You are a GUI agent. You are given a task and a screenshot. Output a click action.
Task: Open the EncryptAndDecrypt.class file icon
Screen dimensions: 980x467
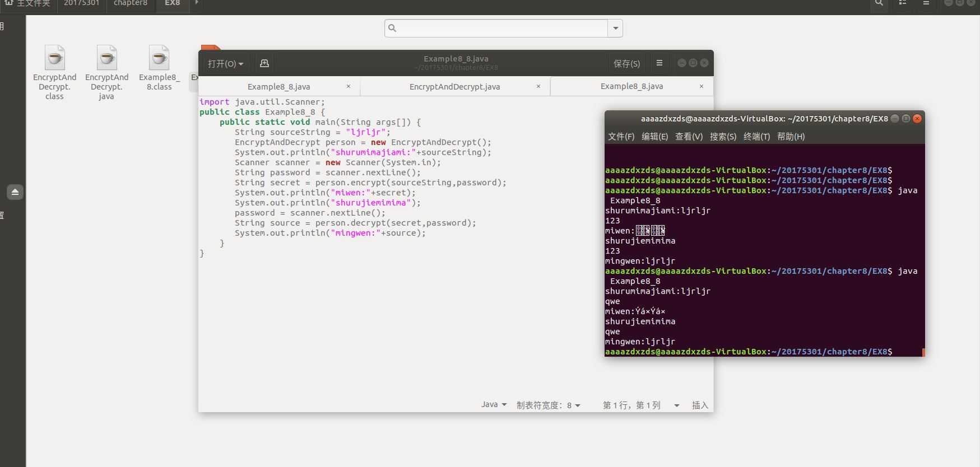tap(54, 58)
